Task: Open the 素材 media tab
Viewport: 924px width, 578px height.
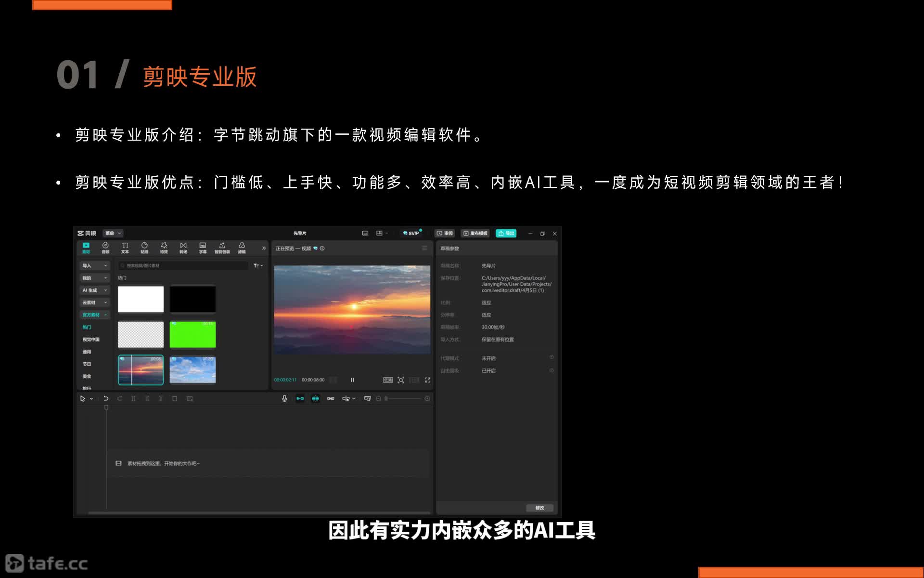Action: 86,248
